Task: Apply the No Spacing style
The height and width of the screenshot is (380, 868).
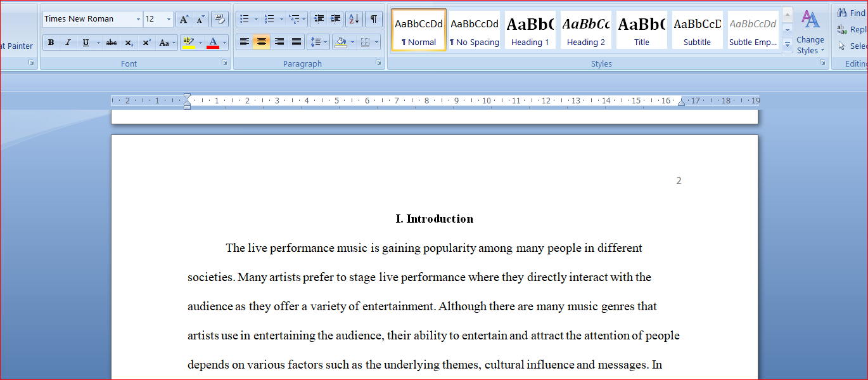Action: coord(475,29)
